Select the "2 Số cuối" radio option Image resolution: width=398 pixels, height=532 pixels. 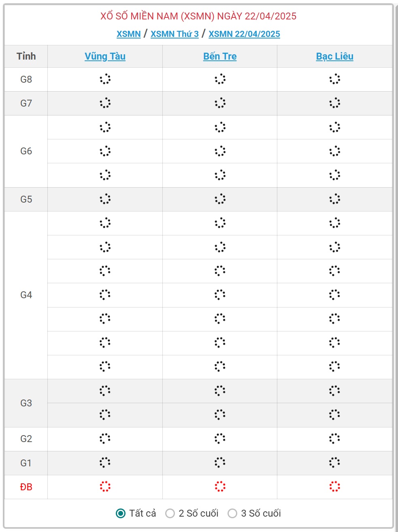(170, 513)
